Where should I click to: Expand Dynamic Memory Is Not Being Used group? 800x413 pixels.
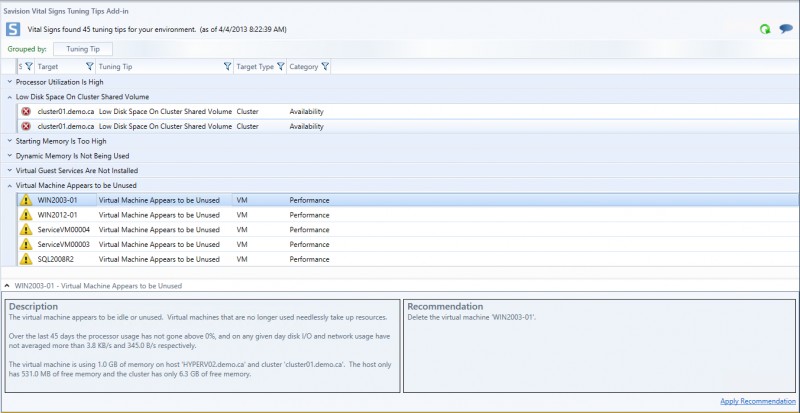[x=10, y=156]
